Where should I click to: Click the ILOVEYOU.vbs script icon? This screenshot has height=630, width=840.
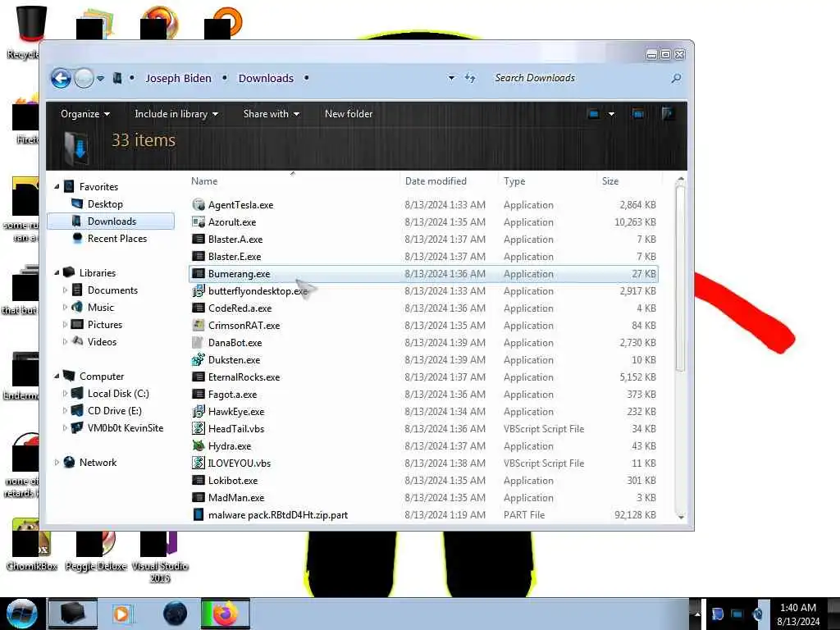(199, 463)
